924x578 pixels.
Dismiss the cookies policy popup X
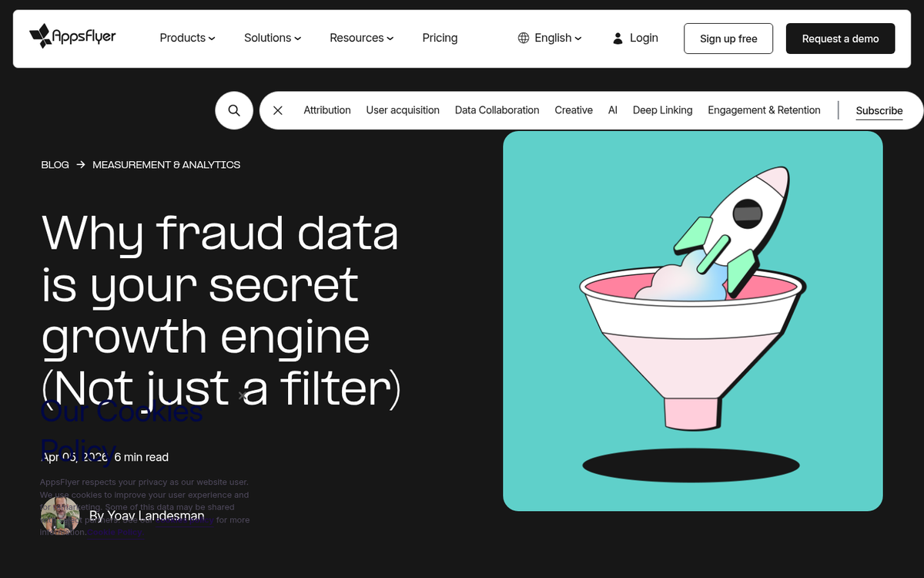point(243,395)
